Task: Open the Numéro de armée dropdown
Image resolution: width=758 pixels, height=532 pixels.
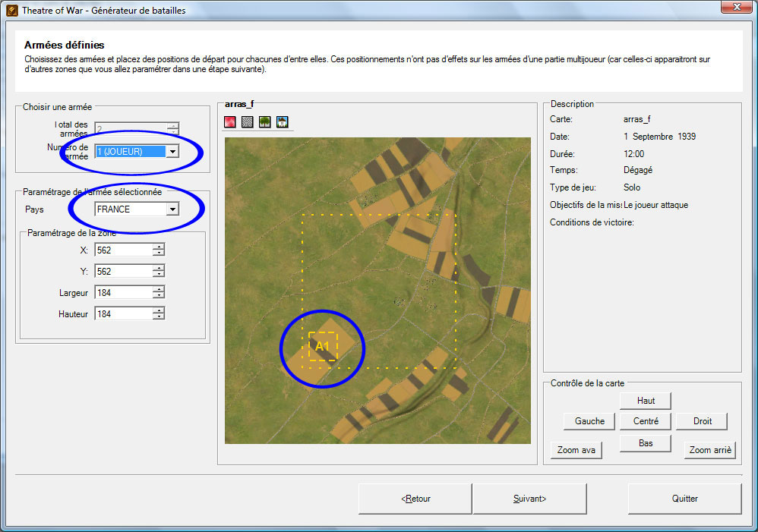Action: point(172,151)
